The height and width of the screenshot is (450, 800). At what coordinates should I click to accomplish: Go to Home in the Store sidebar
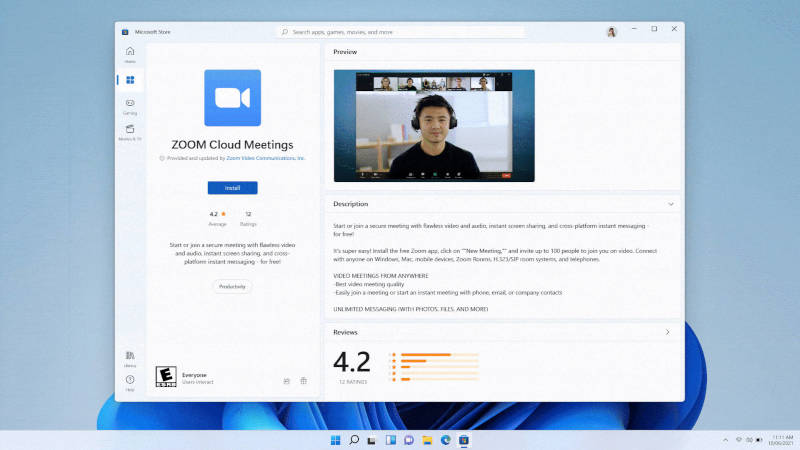tap(130, 53)
